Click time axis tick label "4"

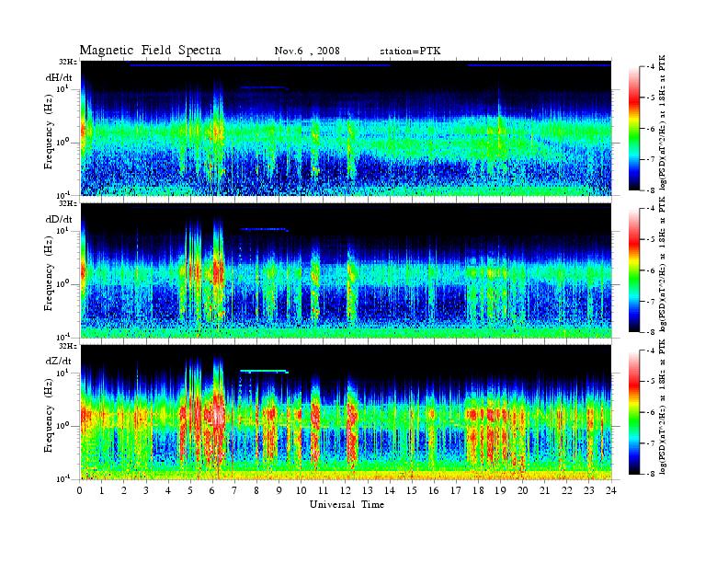click(x=168, y=490)
